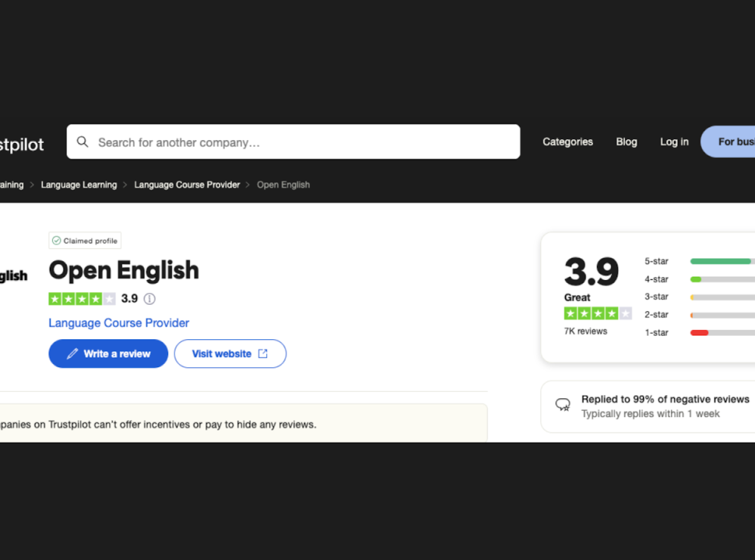Click the blue Language Course Provider category link
The height and width of the screenshot is (560, 755).
tap(119, 323)
